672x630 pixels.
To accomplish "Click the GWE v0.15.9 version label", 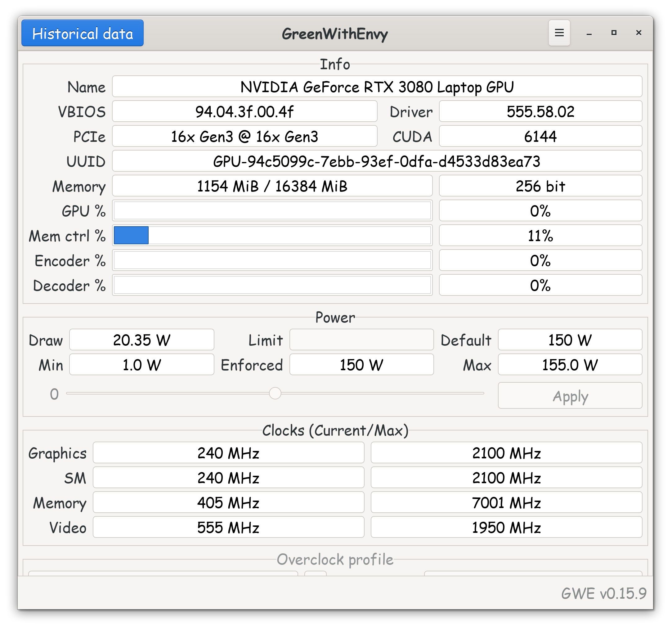I will point(604,594).
